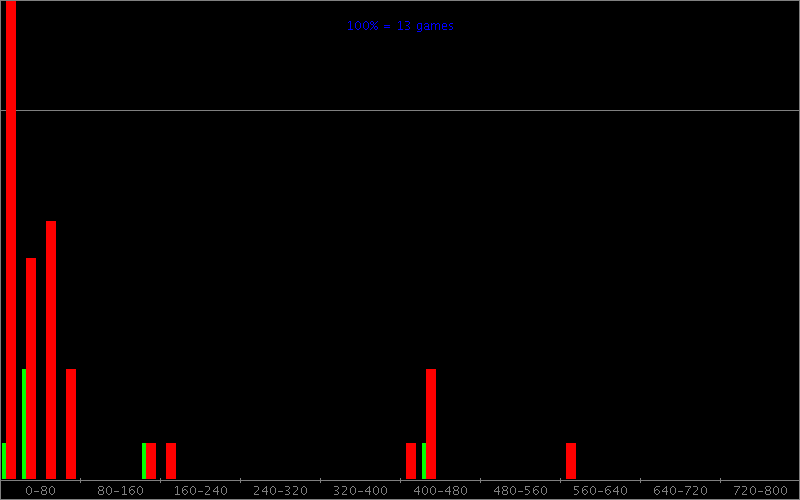Select the tallest red bar in the histogram
This screenshot has height=500, width=800.
[x=11, y=240]
